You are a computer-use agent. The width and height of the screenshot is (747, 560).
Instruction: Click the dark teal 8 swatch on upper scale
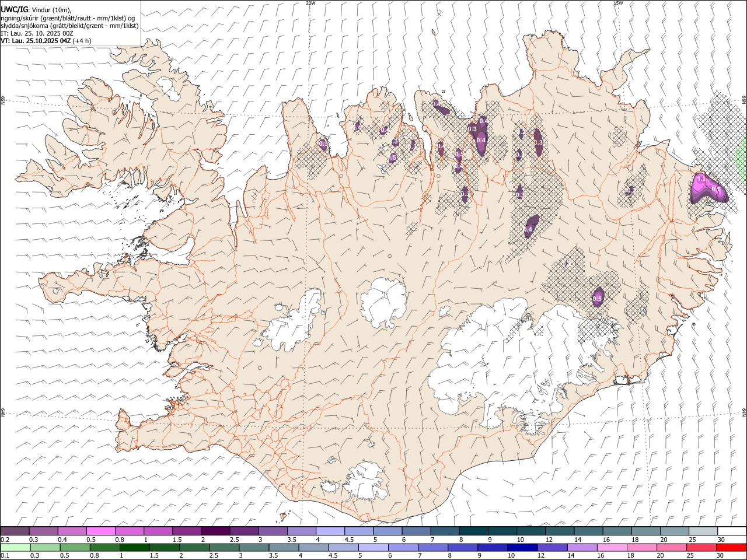tap(473, 531)
